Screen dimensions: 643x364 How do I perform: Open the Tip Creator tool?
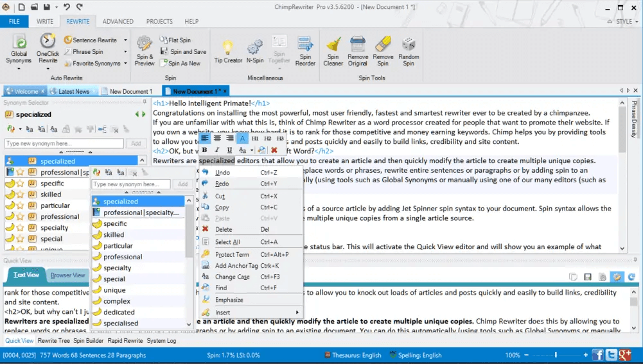coord(228,51)
